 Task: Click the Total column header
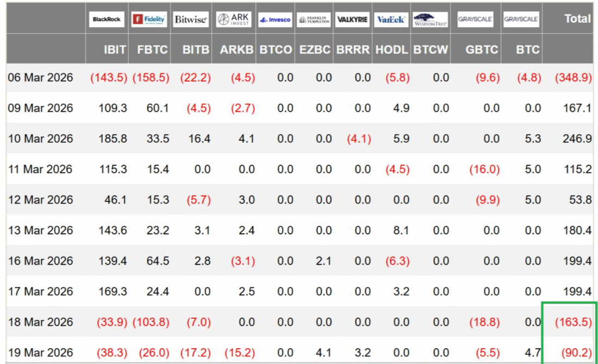click(x=577, y=18)
